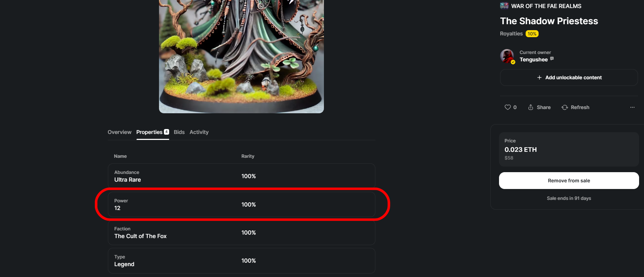Viewport: 644px width, 277px height.
Task: Click the Shadow Priestess artwork image
Action: [241, 56]
